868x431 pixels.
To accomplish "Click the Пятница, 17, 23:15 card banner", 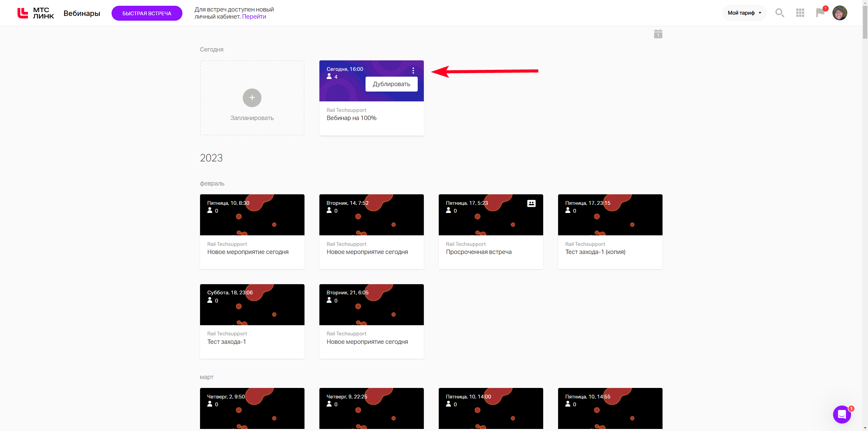I will coord(610,215).
